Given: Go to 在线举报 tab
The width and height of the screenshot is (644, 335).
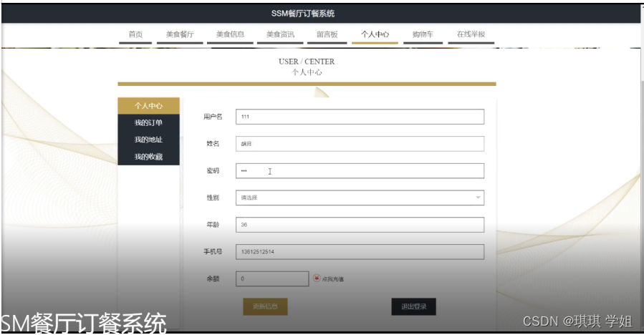Looking at the screenshot, I should click(471, 34).
